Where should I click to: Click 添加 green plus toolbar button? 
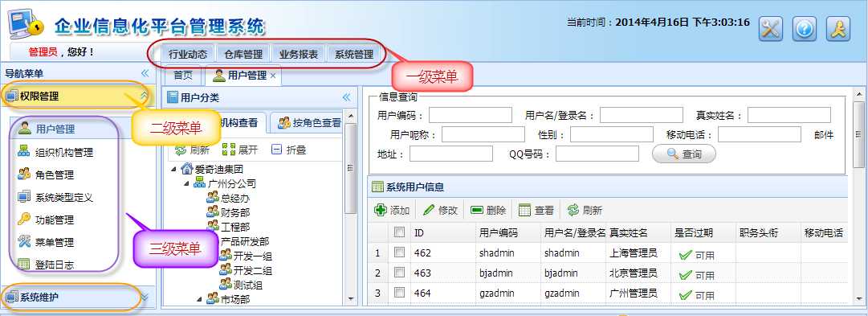(x=392, y=210)
